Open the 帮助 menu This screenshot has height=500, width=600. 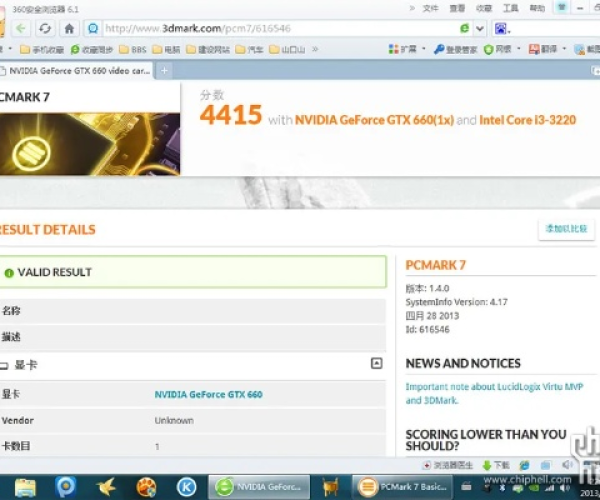[x=537, y=8]
